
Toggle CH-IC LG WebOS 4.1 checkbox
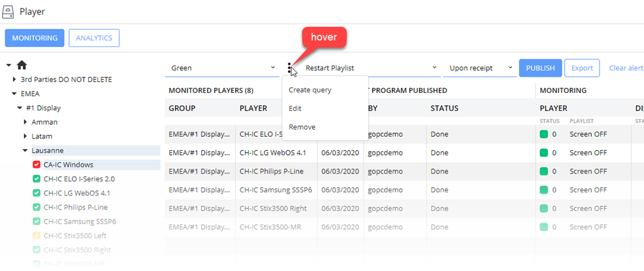click(37, 193)
